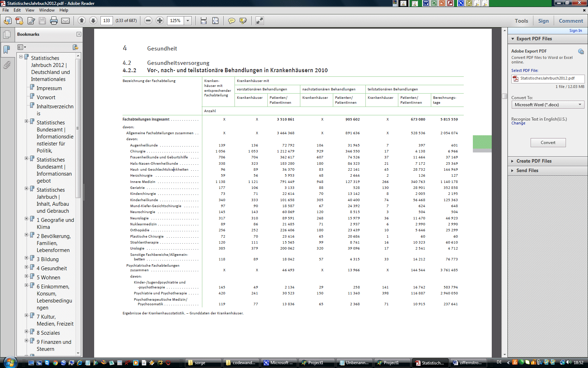Click the volume icon in system tray
This screenshot has width=588, height=368.
(x=569, y=362)
